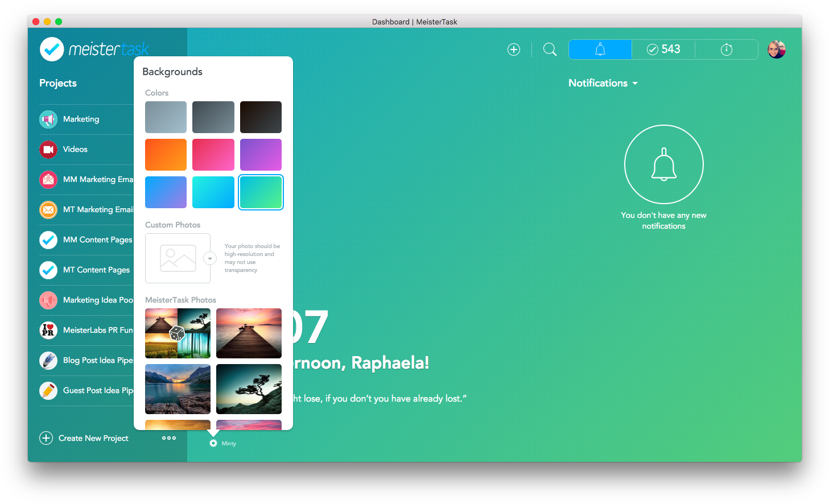Click the add new task plus icon
829x504 pixels.
(514, 49)
